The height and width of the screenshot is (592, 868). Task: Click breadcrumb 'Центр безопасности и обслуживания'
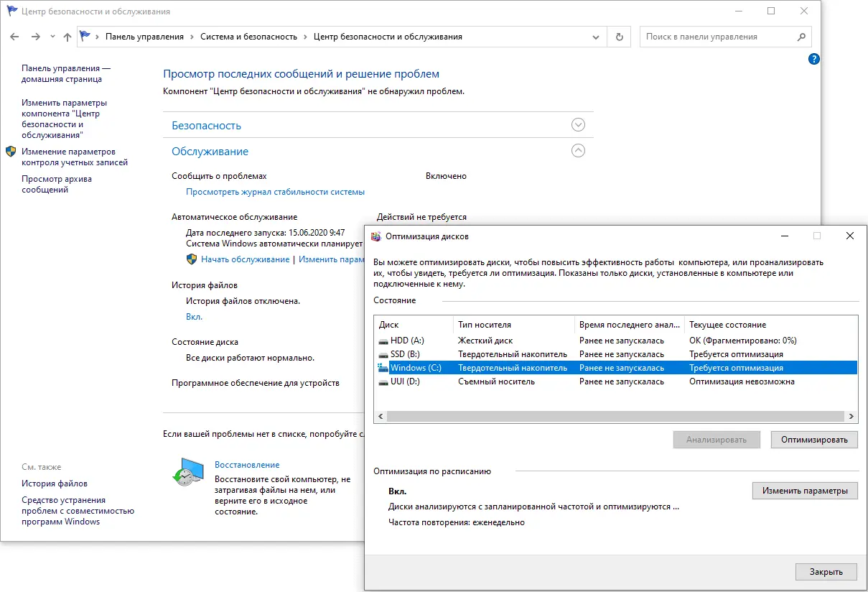pos(388,37)
